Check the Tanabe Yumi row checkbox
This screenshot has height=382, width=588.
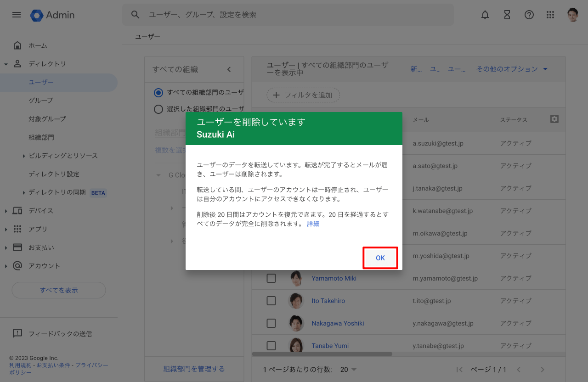point(271,346)
